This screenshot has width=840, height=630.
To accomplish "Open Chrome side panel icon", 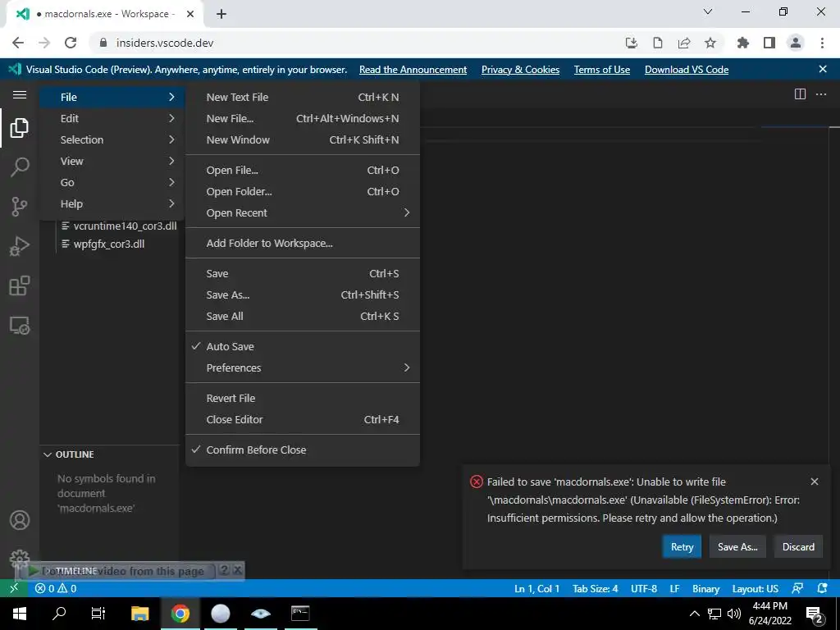I will click(769, 43).
